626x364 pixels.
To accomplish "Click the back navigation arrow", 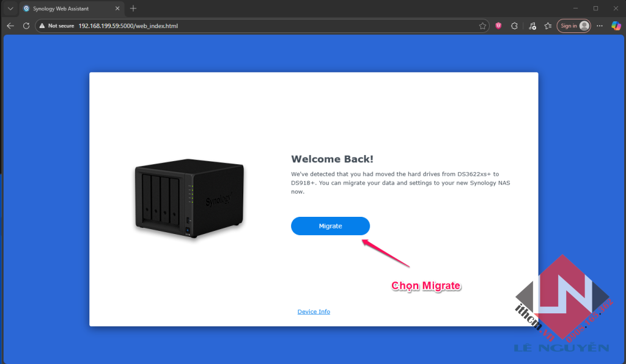I will pyautogui.click(x=10, y=26).
